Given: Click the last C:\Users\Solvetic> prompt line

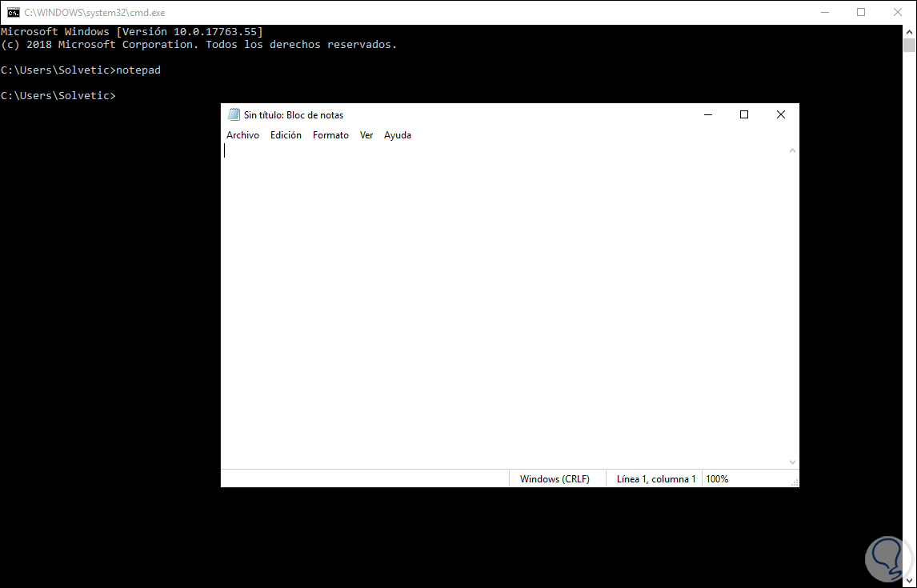Looking at the screenshot, I should tap(58, 95).
